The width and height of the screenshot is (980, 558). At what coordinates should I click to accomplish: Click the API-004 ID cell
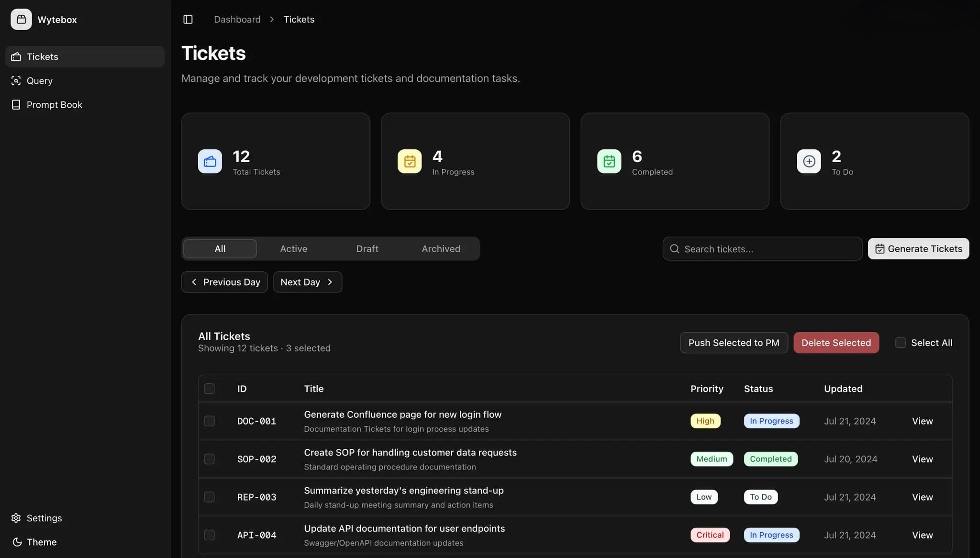point(256,535)
